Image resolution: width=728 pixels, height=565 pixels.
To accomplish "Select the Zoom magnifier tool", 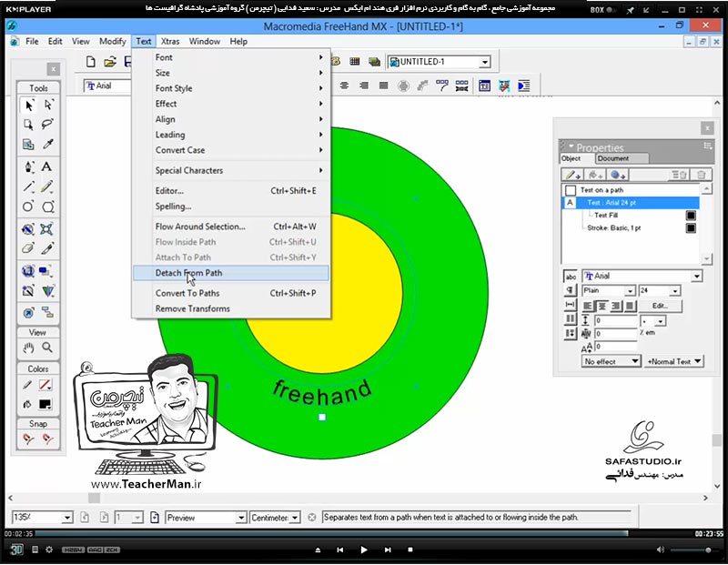I will point(47,348).
